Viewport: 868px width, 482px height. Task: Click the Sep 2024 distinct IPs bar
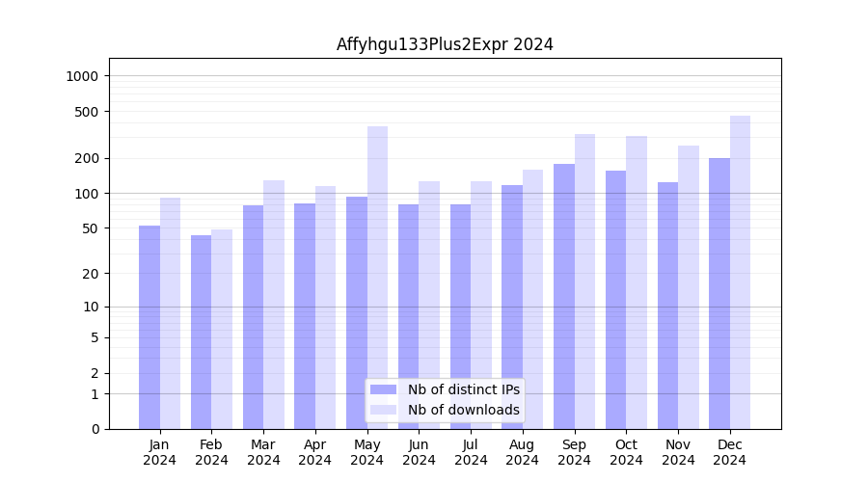pos(564,297)
